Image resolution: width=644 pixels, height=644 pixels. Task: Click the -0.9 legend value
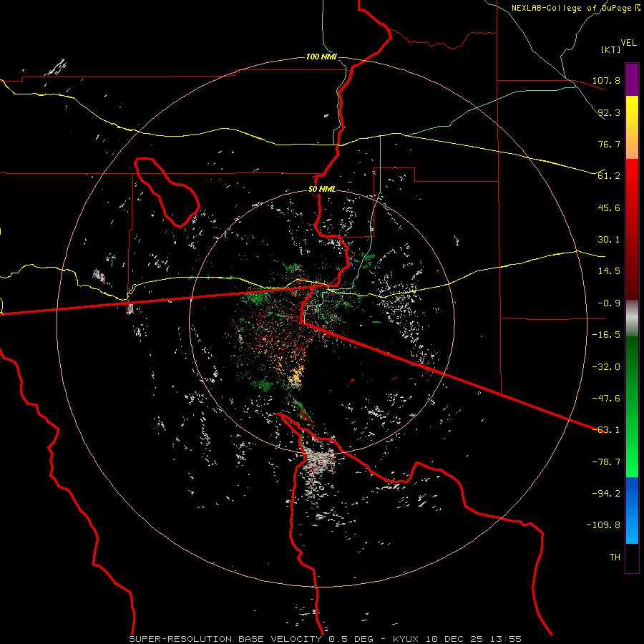coord(606,303)
